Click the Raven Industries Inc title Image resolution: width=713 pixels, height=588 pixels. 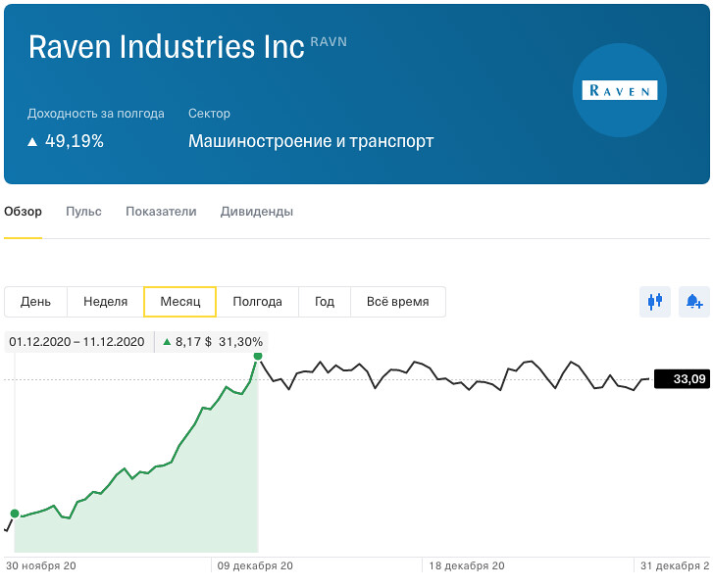(167, 47)
